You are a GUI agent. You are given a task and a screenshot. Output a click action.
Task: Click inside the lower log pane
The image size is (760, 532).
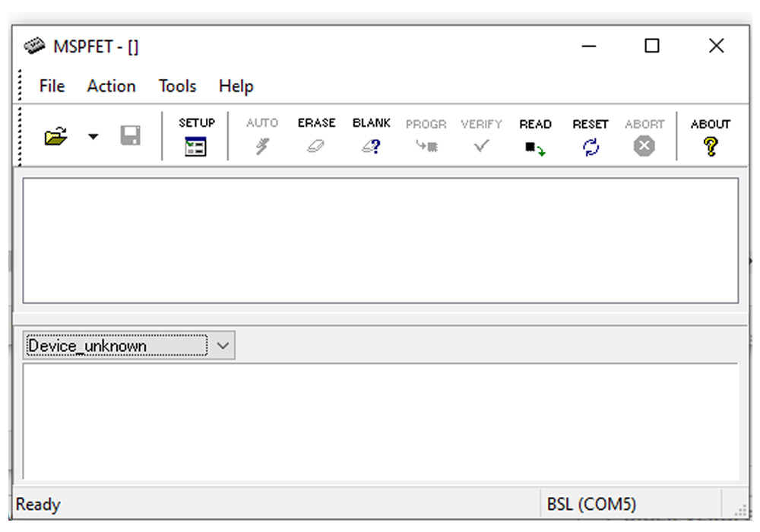[x=381, y=422]
